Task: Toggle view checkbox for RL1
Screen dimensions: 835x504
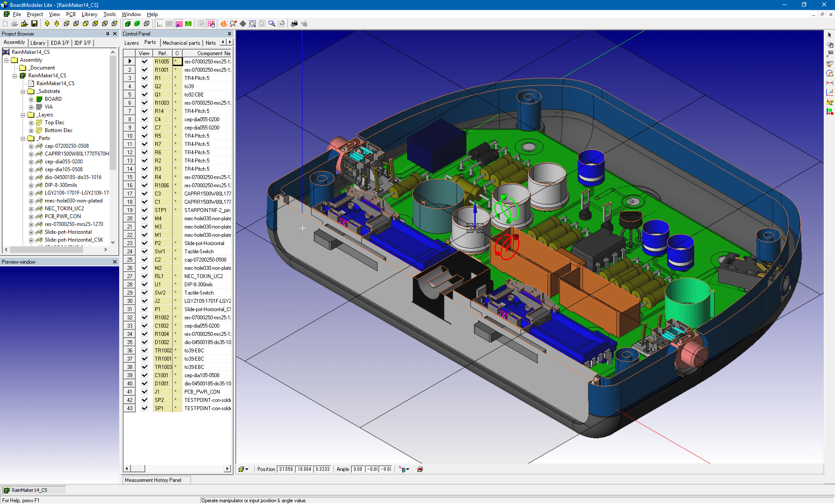Action: pyautogui.click(x=144, y=276)
